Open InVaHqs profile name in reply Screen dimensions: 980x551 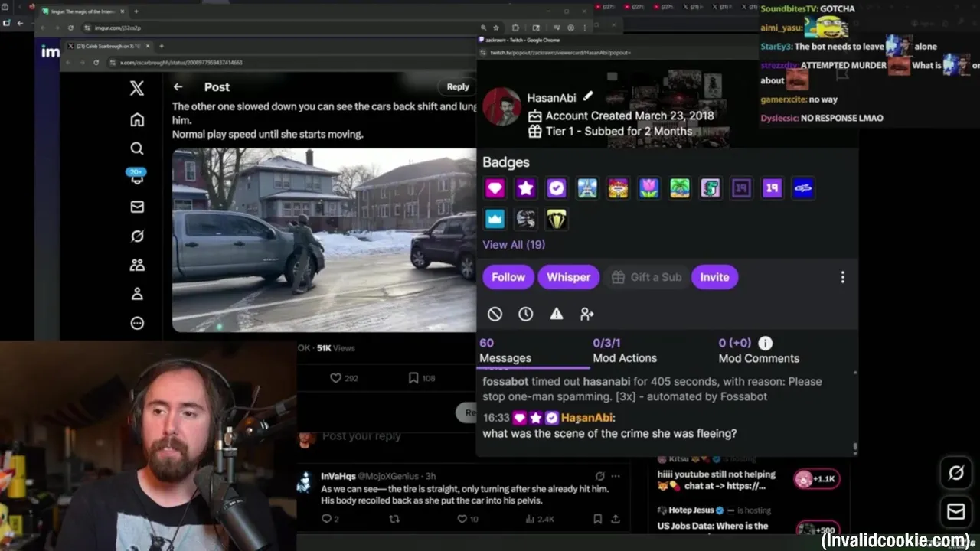337,476
